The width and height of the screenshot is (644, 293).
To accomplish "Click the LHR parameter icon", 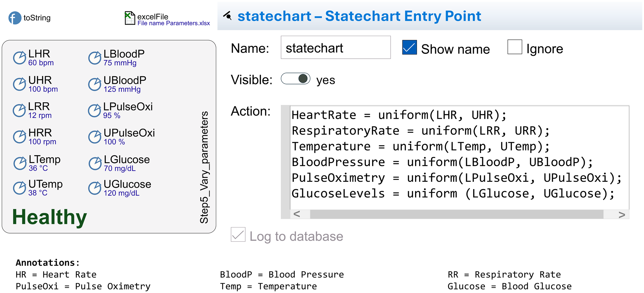I will (x=19, y=58).
